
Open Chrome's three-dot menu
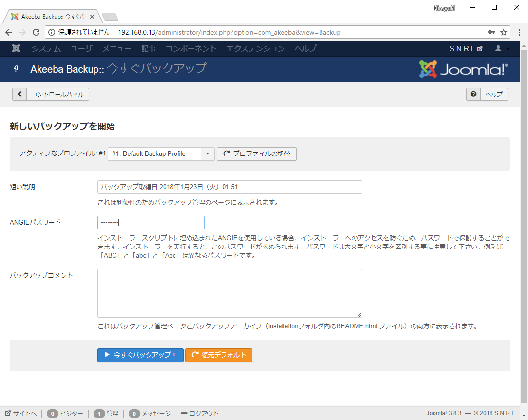(x=519, y=32)
